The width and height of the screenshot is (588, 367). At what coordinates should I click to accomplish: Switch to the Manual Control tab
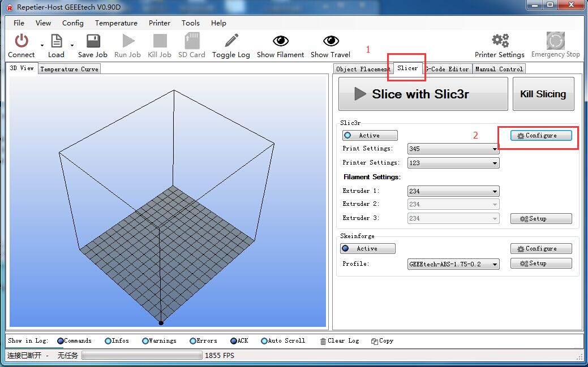pos(499,69)
